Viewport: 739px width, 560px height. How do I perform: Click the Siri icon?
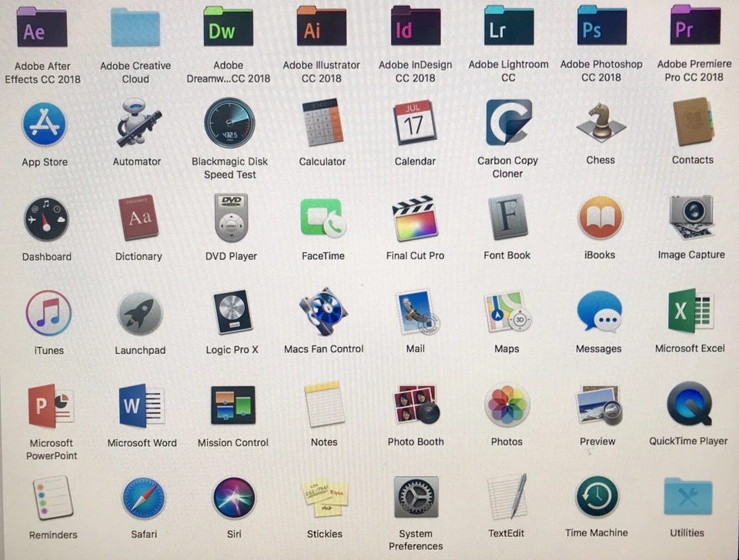234,498
